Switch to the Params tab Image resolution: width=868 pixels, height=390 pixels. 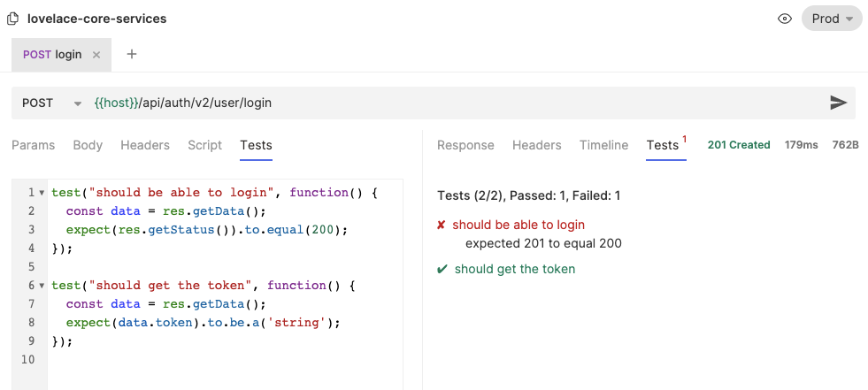[33, 145]
